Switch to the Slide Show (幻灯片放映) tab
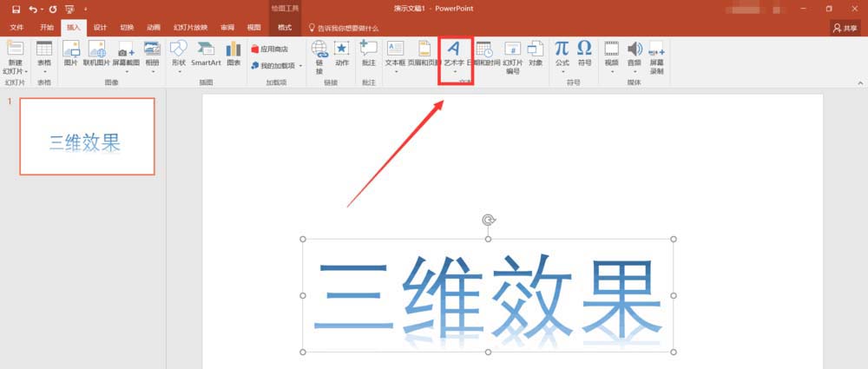Screen dimensions: 868x369 (x=190, y=27)
